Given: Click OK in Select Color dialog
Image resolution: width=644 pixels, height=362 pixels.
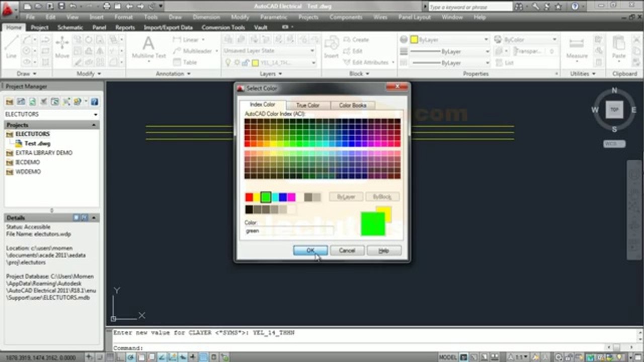Looking at the screenshot, I should (x=310, y=250).
